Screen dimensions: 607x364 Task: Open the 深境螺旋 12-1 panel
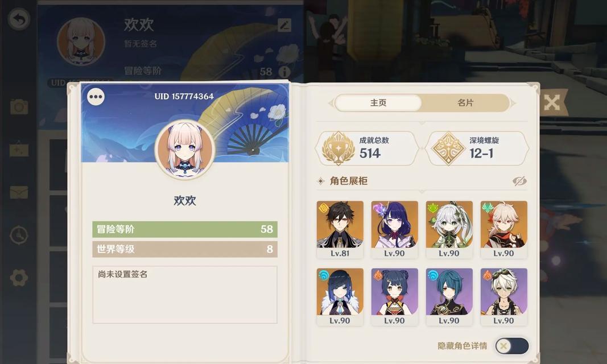477,148
